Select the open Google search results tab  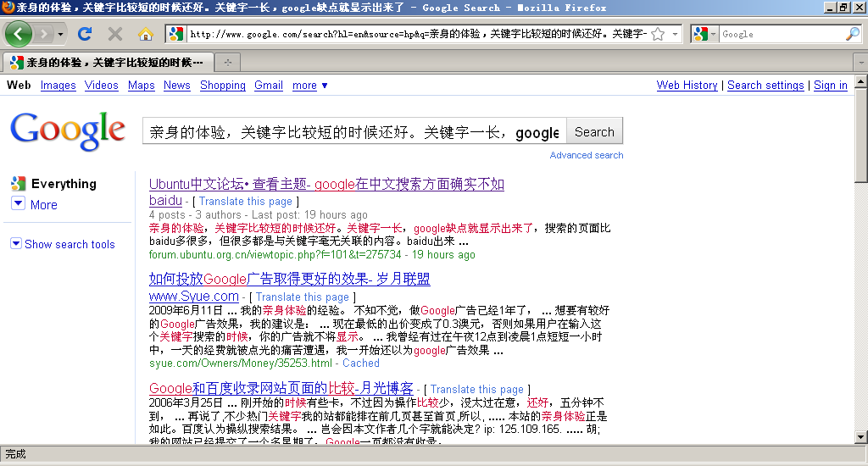pos(107,63)
